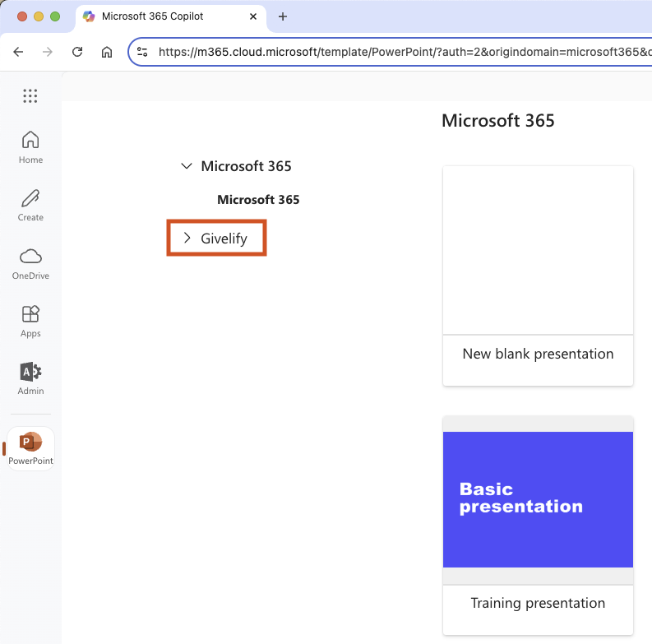Image resolution: width=652 pixels, height=644 pixels.
Task: Click the macOS red close window button
Action: 22,16
